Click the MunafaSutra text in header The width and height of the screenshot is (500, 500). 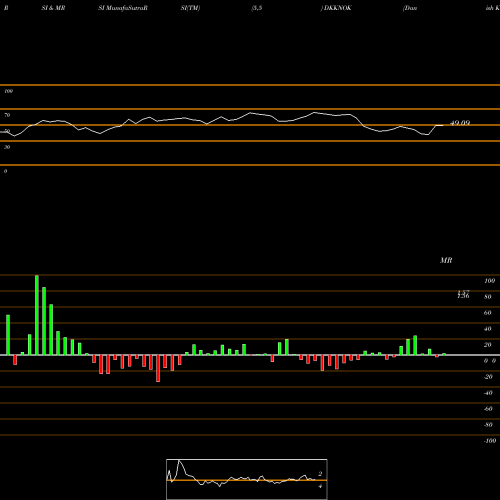pos(125,8)
